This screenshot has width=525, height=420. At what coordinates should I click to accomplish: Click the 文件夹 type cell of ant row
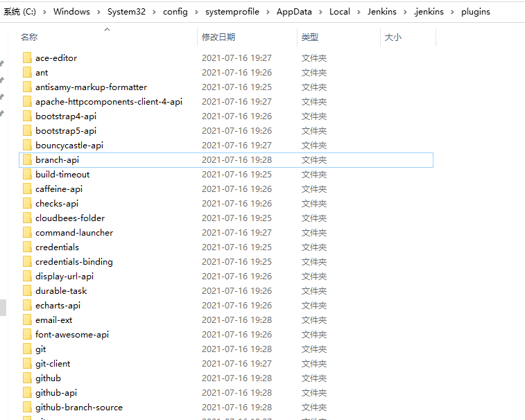tap(314, 73)
